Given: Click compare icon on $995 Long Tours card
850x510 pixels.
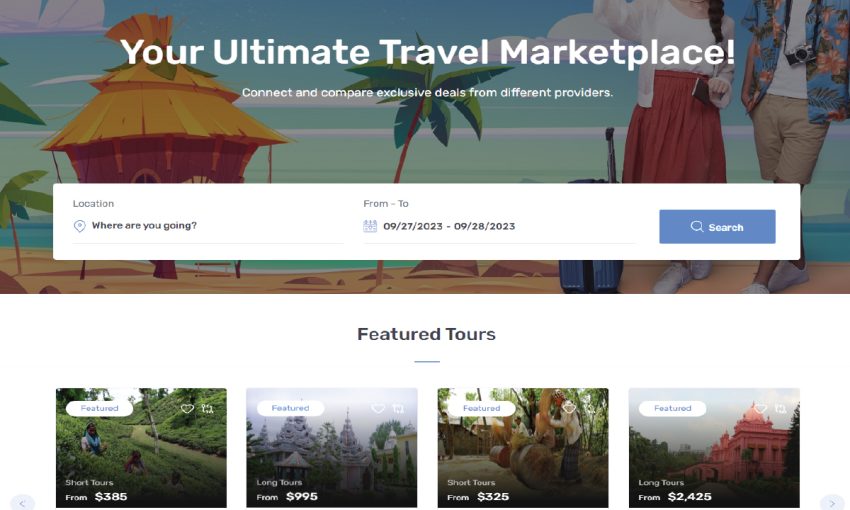Looking at the screenshot, I should (398, 409).
